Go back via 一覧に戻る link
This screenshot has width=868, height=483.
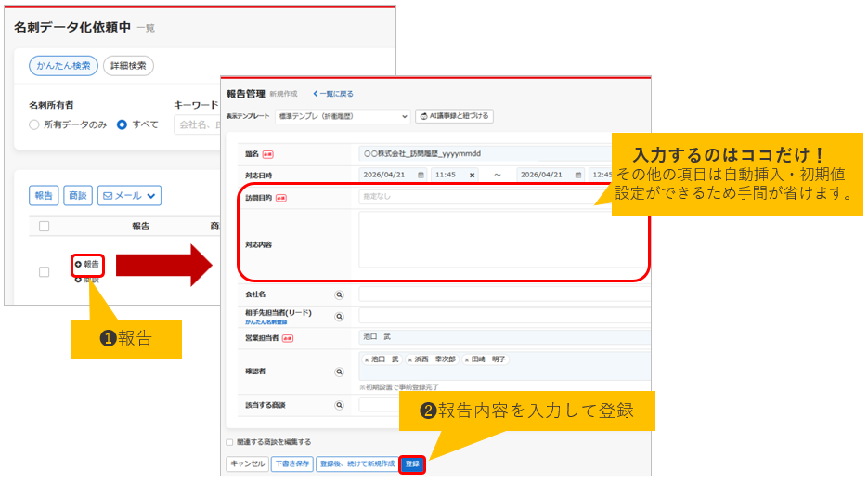pos(333,94)
